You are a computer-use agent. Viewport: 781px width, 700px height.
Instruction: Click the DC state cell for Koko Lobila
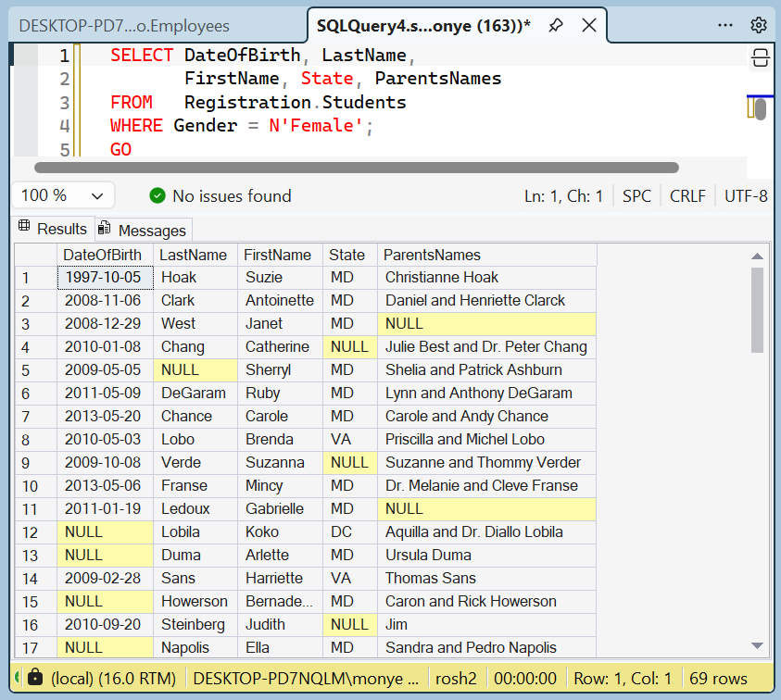pyautogui.click(x=349, y=532)
